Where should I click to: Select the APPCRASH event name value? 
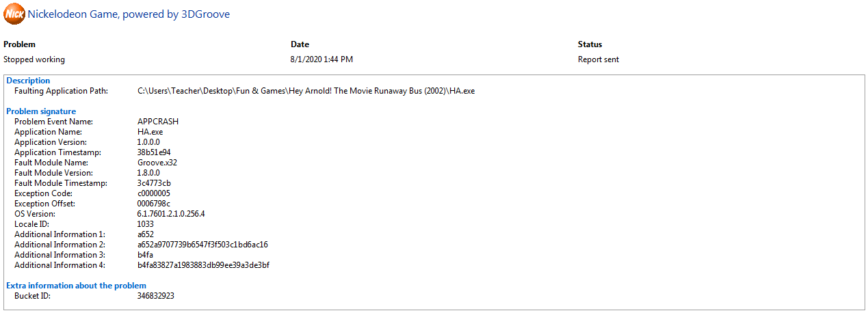158,122
